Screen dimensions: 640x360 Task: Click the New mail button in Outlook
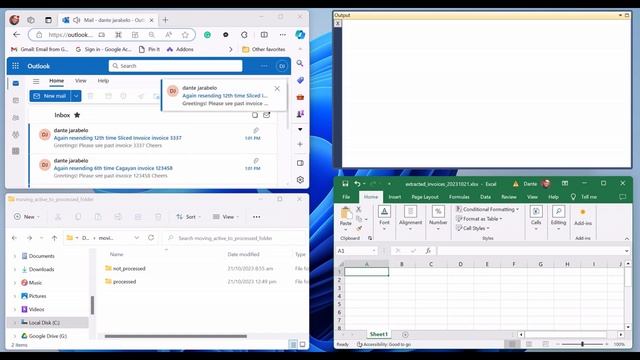50,96
